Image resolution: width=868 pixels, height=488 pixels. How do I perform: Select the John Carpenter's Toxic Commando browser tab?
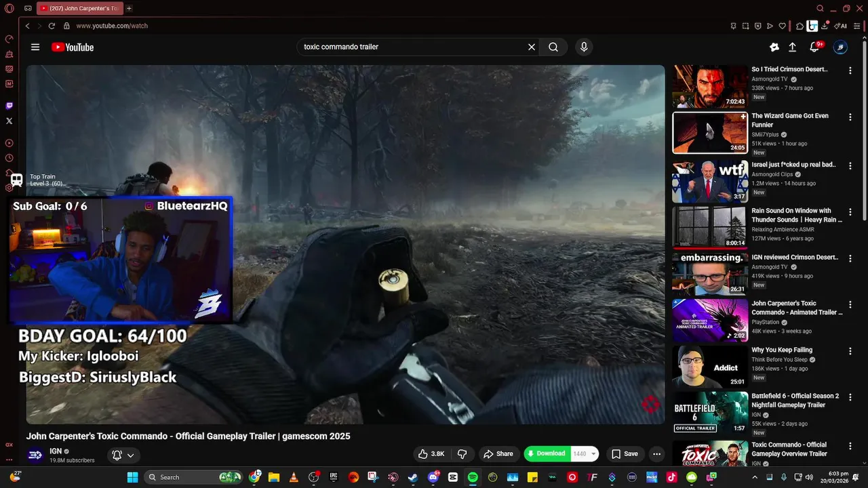79,8
